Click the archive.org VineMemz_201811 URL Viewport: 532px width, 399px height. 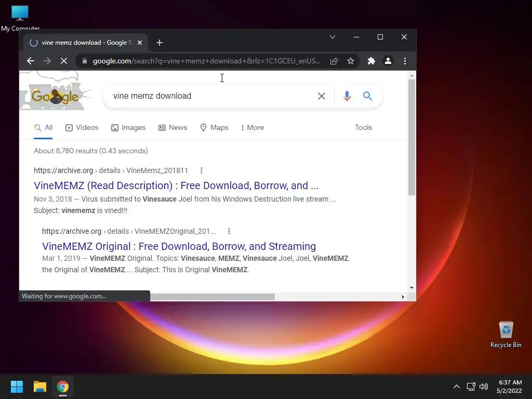point(111,170)
